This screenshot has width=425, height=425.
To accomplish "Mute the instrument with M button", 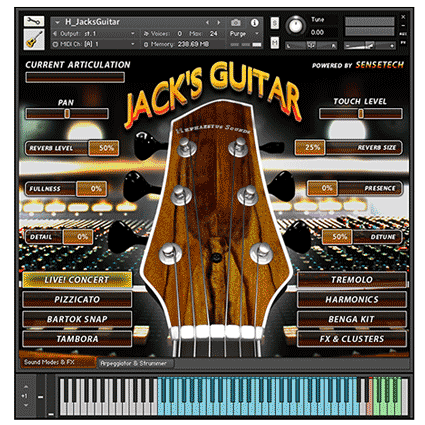I will click(275, 42).
